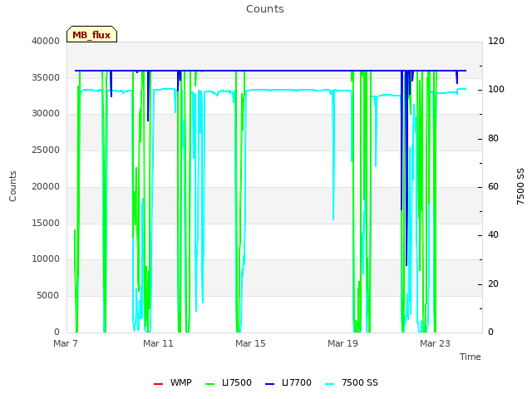The width and height of the screenshot is (532, 399).
Task: Toggle the LI7700 series legend label
Action: 297,382
